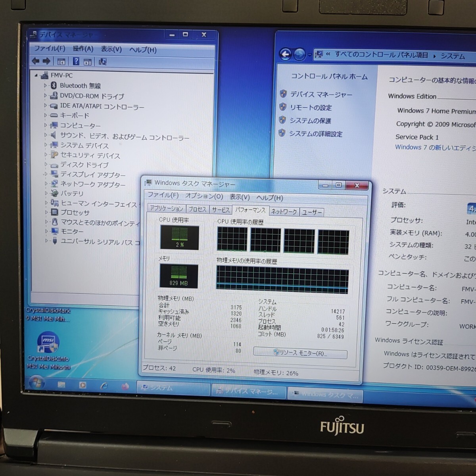Switch to アプリケーション tab in Task Manager
Image resolution: width=476 pixels, height=476 pixels.
167,208
